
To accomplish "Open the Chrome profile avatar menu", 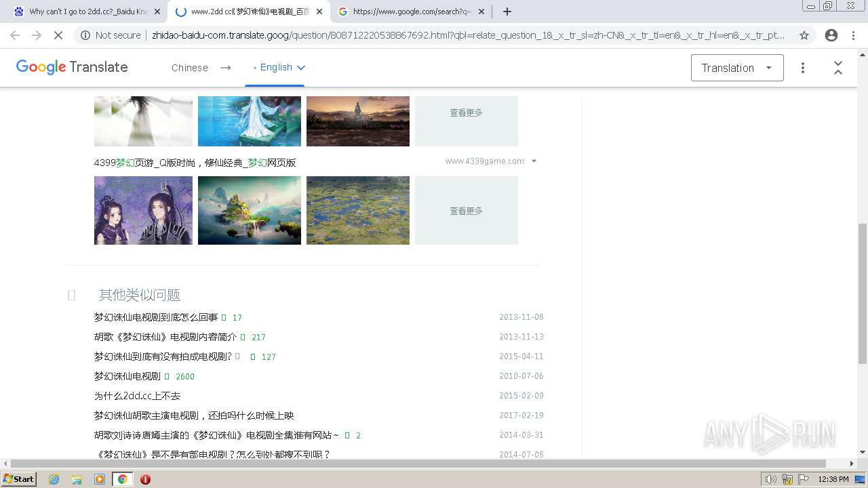I will (831, 35).
